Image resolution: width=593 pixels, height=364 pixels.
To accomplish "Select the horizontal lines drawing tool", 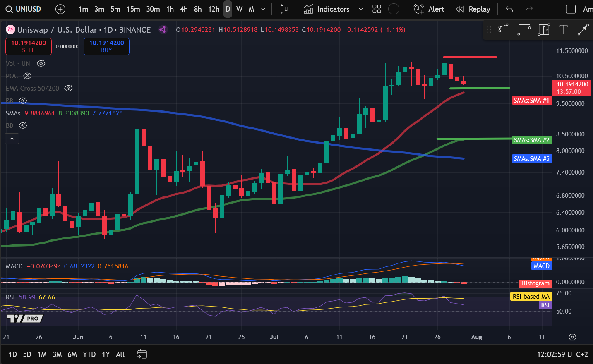I will [x=524, y=30].
